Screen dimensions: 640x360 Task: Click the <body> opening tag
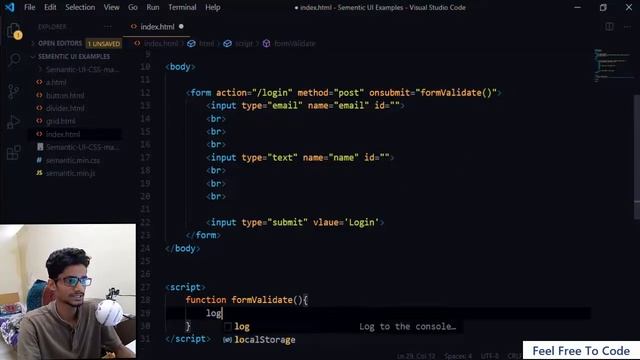(x=180, y=67)
